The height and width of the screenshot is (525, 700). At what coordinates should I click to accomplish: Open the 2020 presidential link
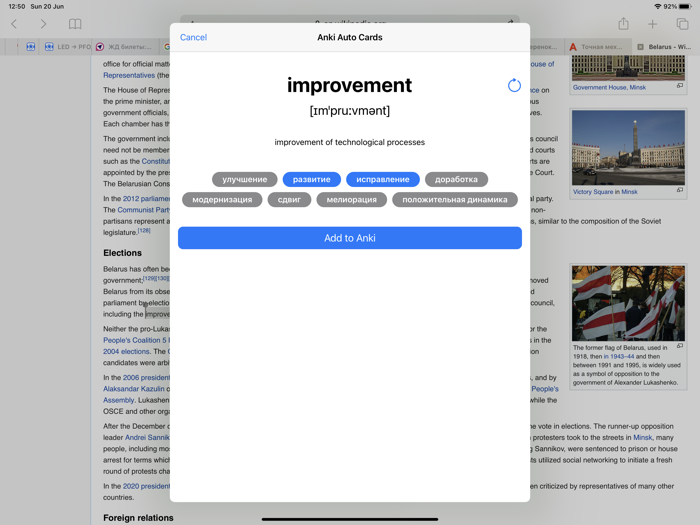coord(146,486)
